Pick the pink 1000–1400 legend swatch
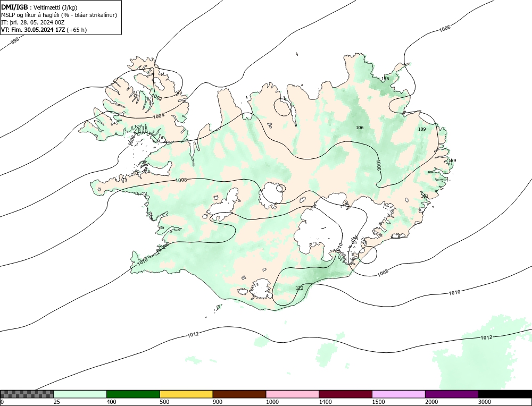The image size is (532, 406). pyautogui.click(x=293, y=394)
